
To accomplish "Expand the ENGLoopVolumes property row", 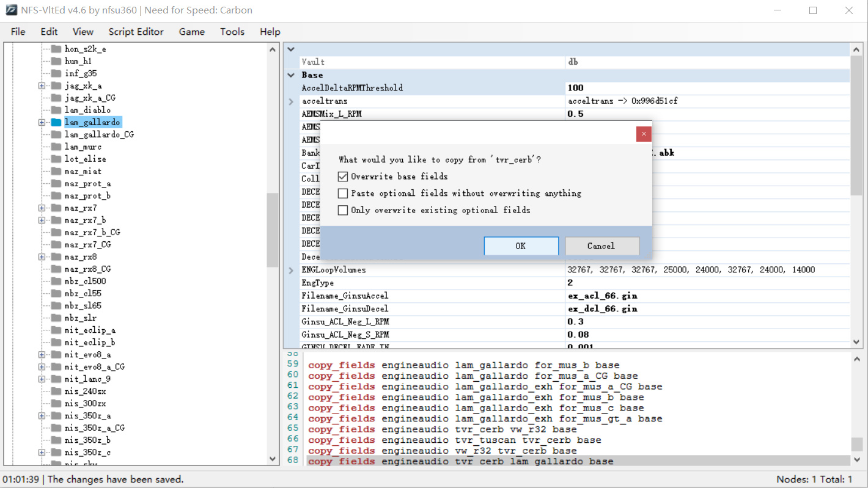I will pyautogui.click(x=291, y=270).
